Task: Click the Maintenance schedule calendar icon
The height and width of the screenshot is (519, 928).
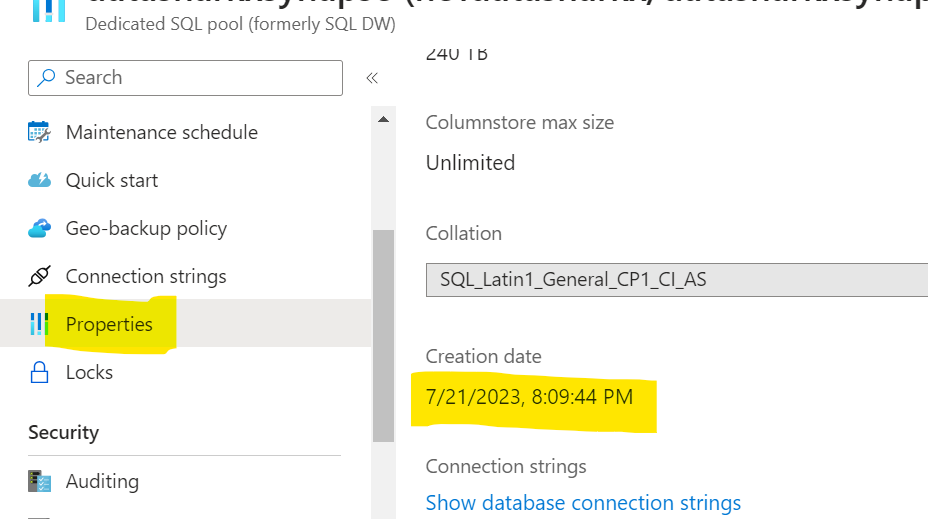Action: [39, 132]
